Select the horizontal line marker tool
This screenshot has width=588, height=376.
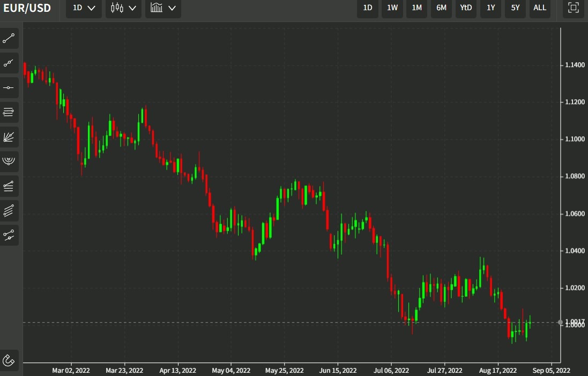pyautogui.click(x=9, y=88)
